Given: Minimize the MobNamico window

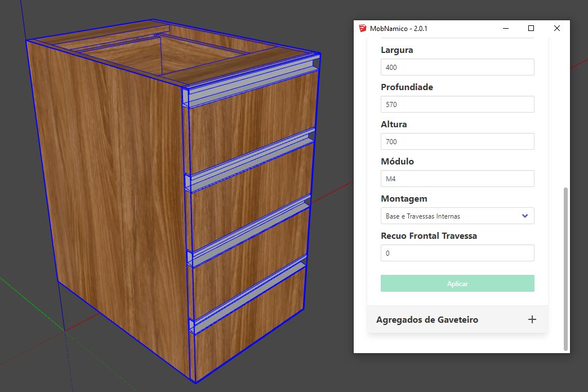Looking at the screenshot, I should [x=505, y=28].
